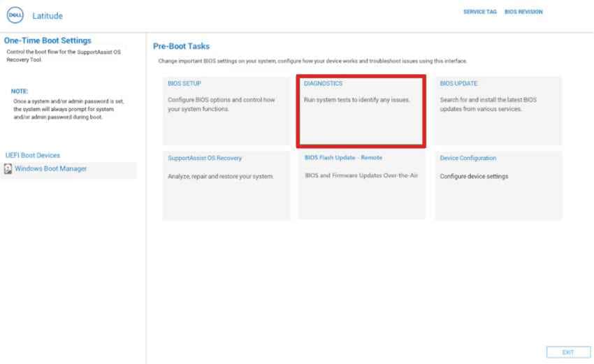Click the Dell logo icon
The height and width of the screenshot is (364, 594).
(x=15, y=15)
